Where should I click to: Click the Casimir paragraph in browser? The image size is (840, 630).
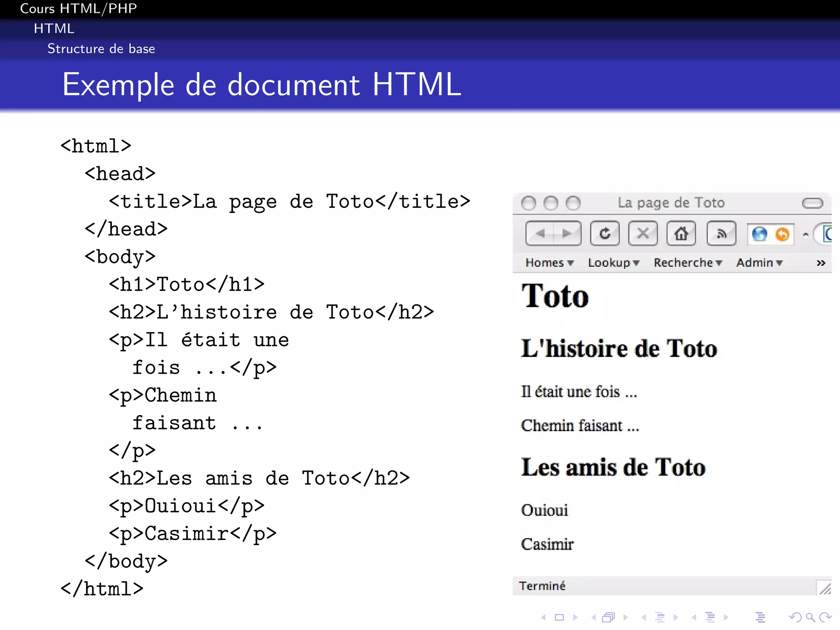(x=547, y=544)
